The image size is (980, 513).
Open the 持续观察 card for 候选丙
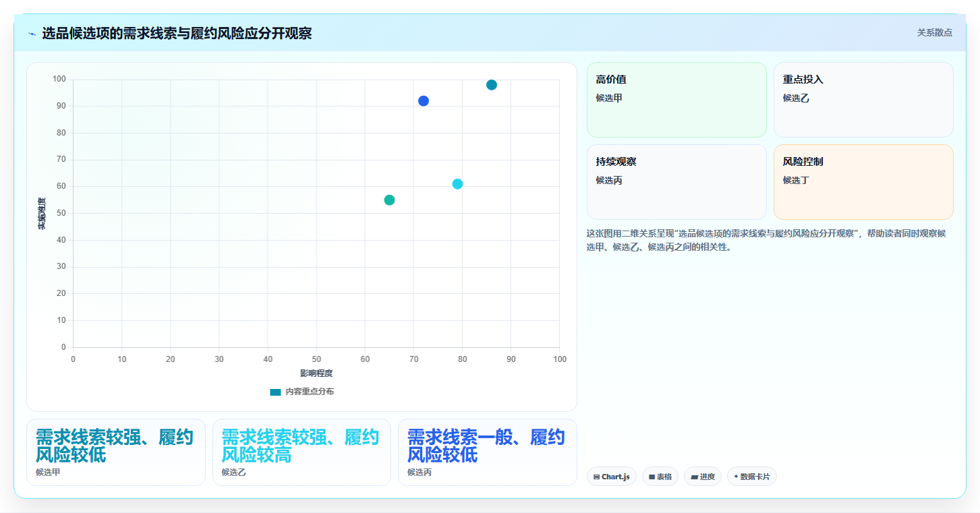pos(676,182)
